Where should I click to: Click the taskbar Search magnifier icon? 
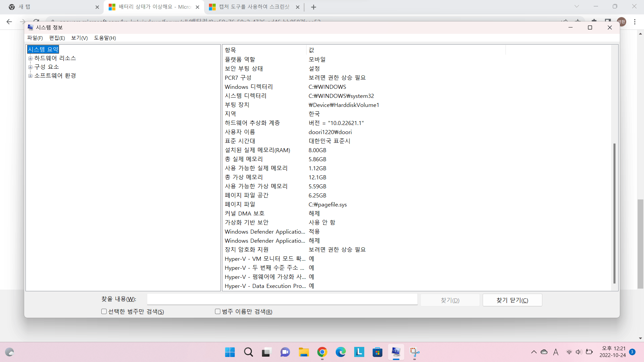pyautogui.click(x=249, y=352)
